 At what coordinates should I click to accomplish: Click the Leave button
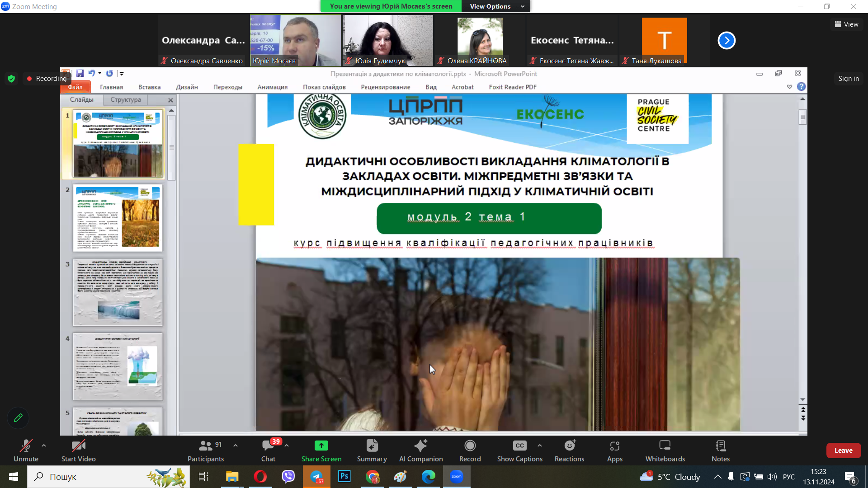point(843,450)
